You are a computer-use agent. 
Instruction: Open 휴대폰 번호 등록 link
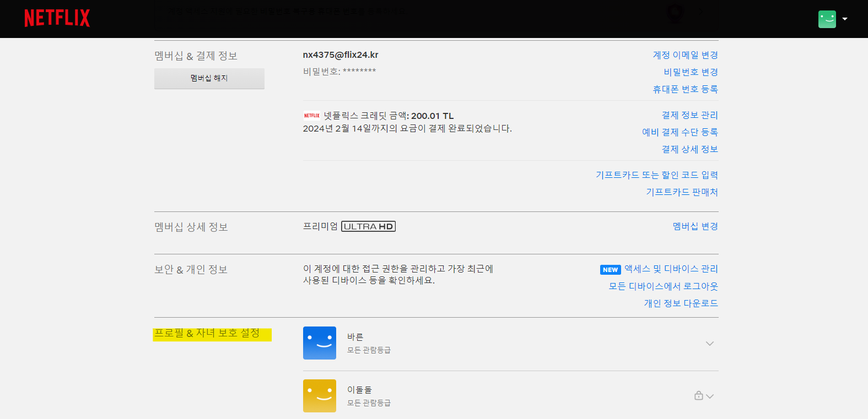(x=685, y=89)
